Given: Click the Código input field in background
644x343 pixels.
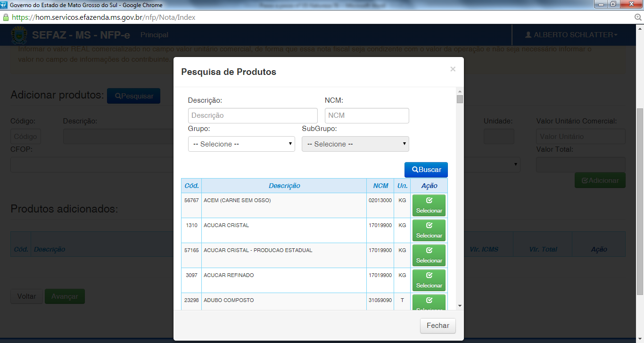Looking at the screenshot, I should coord(25,137).
